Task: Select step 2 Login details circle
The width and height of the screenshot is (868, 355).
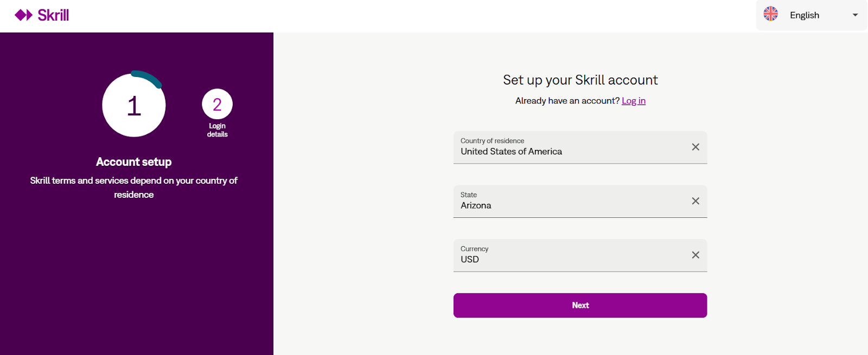Action: tap(217, 104)
